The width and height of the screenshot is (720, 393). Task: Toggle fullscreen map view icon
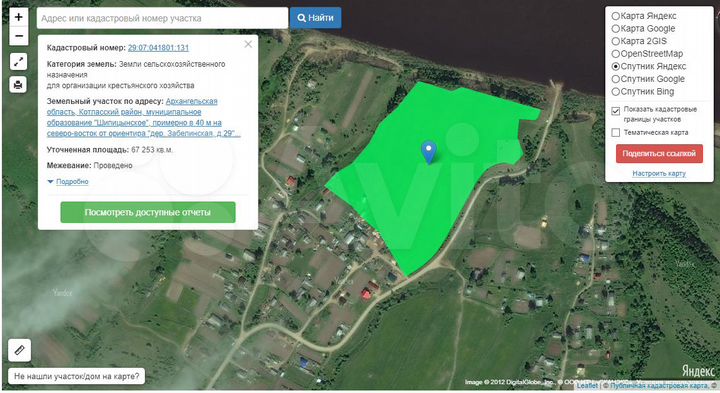point(18,62)
